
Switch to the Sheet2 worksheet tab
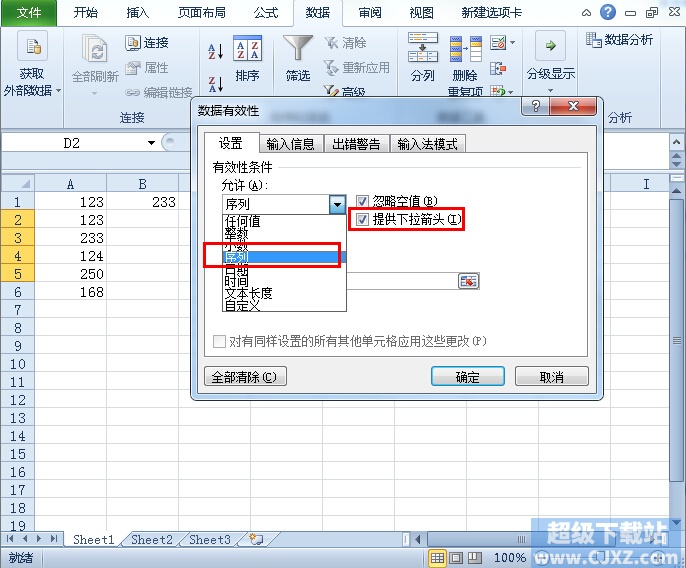tap(152, 540)
